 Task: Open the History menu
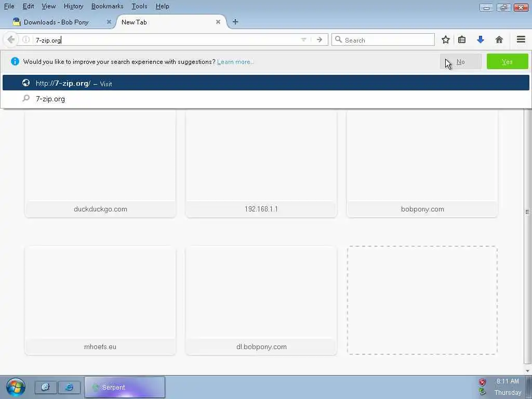73,6
